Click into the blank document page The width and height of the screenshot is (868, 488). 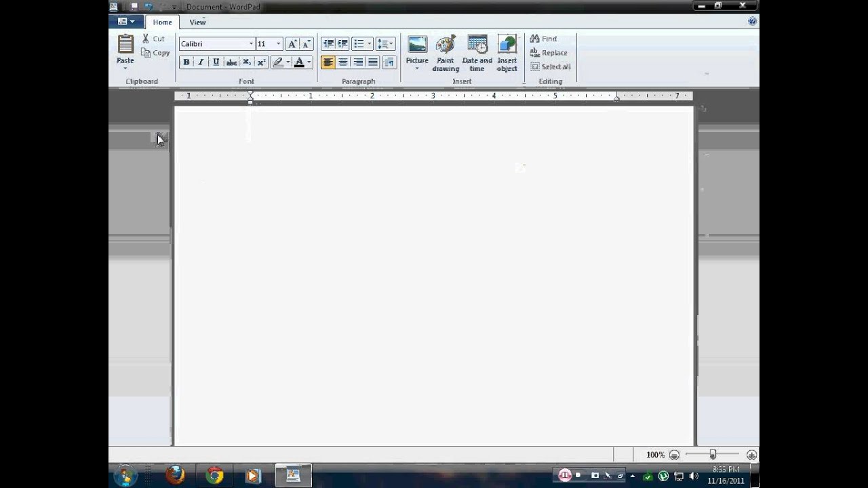(x=434, y=274)
